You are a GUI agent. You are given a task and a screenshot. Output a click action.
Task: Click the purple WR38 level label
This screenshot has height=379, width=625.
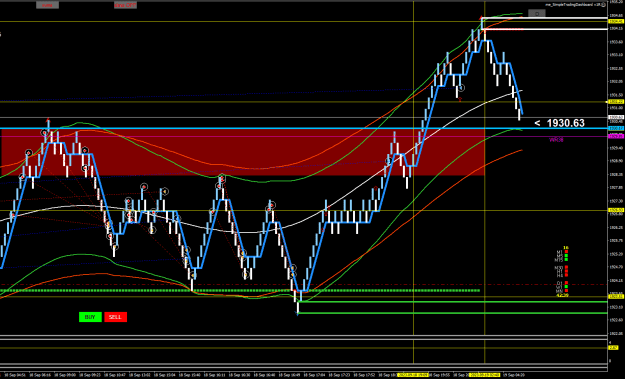[x=556, y=140]
